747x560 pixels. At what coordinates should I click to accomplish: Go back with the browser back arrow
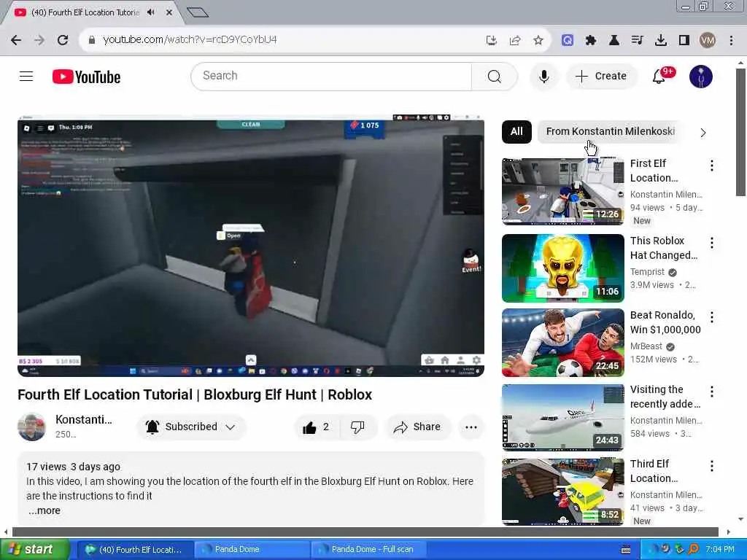point(16,40)
